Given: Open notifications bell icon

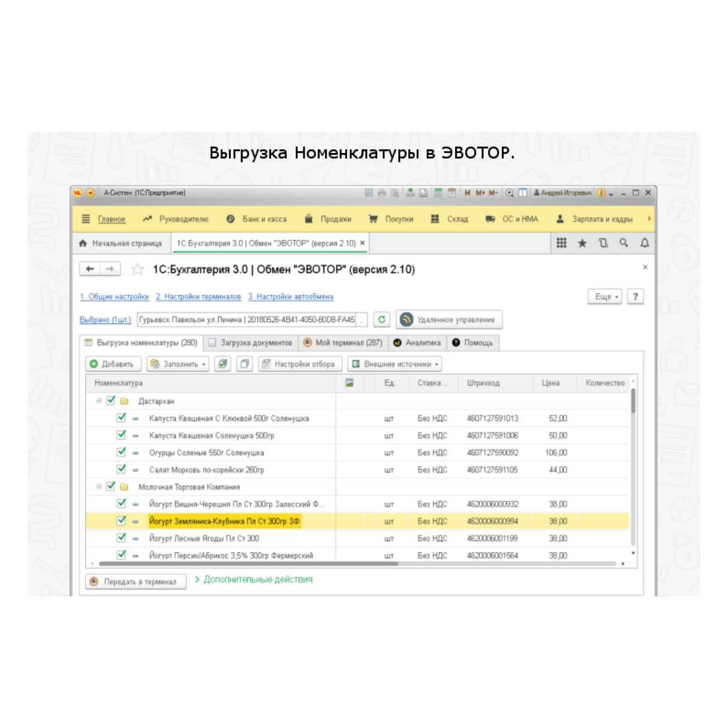Looking at the screenshot, I should coord(645,243).
